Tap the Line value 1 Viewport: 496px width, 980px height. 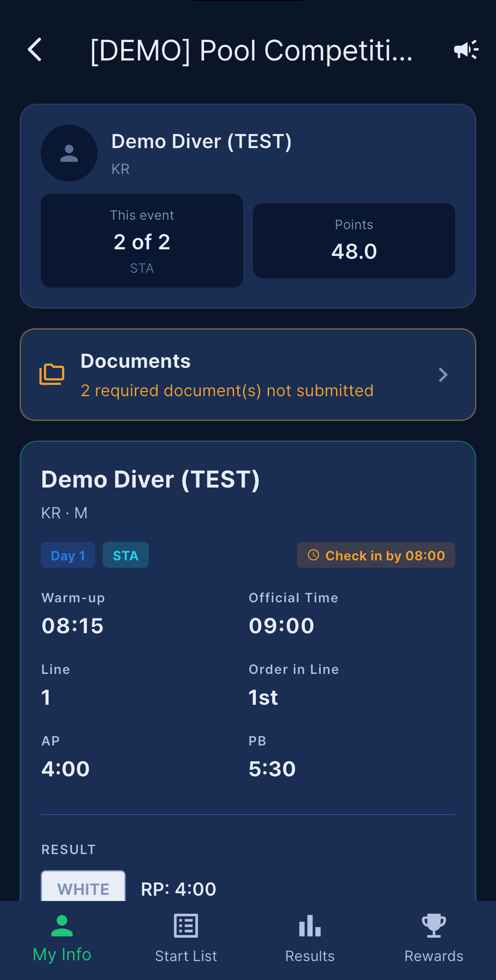[46, 697]
